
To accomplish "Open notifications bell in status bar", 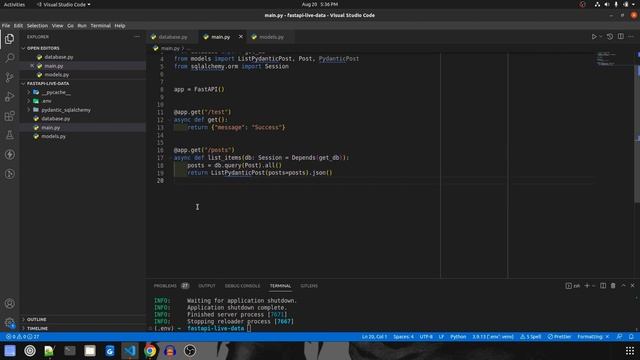I will point(631,337).
